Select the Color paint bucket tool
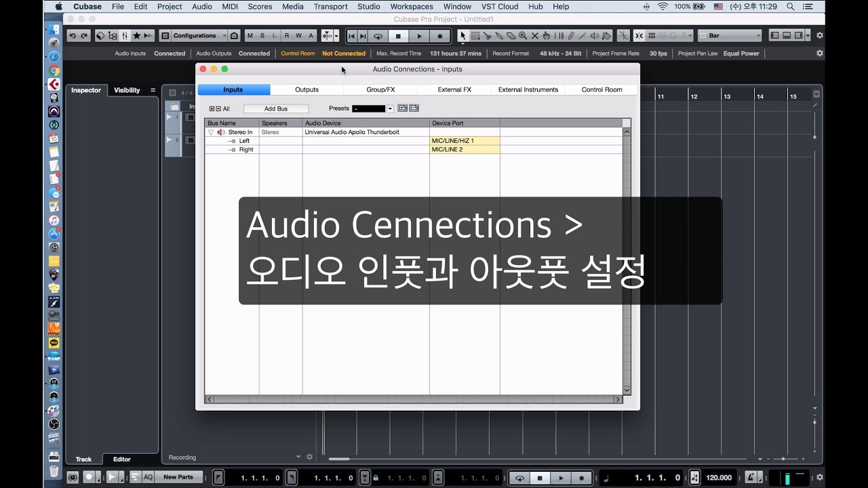868x488 pixels. tap(606, 36)
